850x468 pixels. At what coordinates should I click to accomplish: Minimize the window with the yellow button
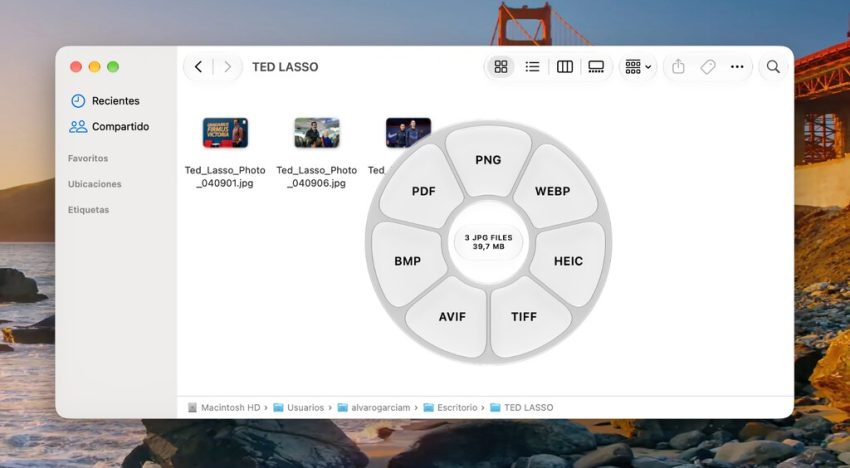point(94,67)
